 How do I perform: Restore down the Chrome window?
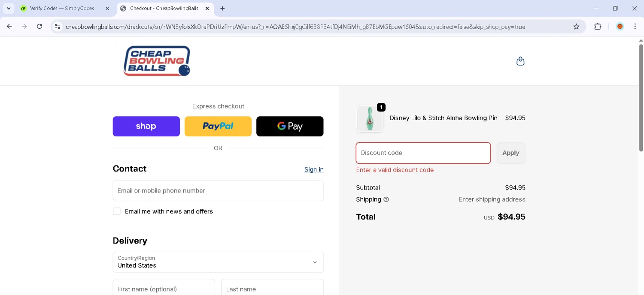point(615,8)
